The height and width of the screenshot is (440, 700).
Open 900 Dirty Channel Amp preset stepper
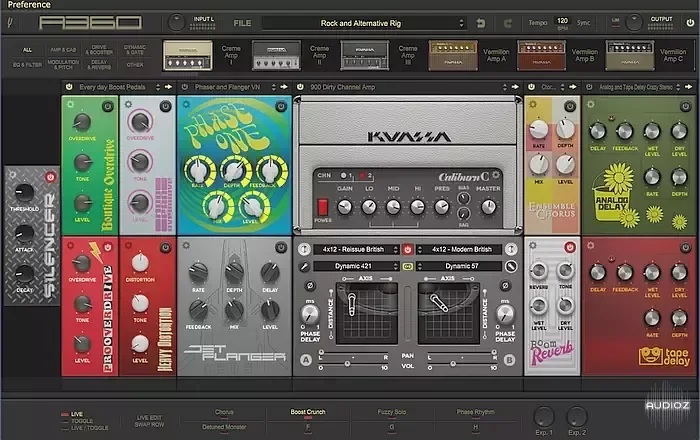click(x=504, y=87)
